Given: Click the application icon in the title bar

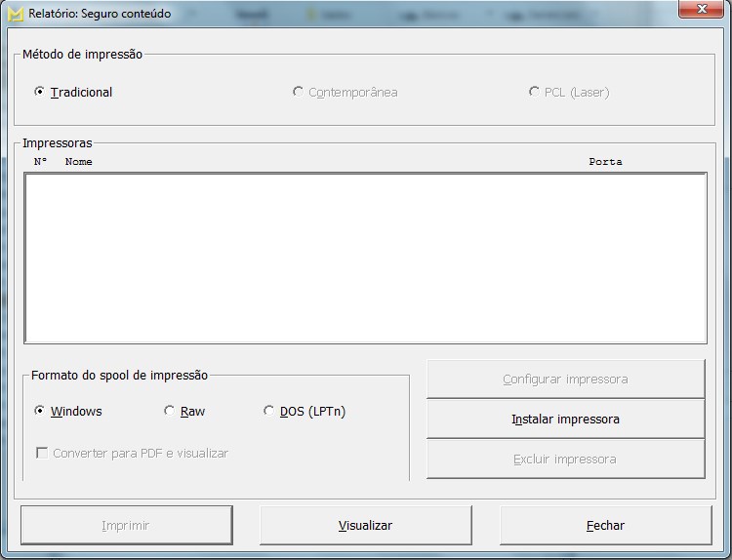Looking at the screenshot, I should click(x=16, y=14).
